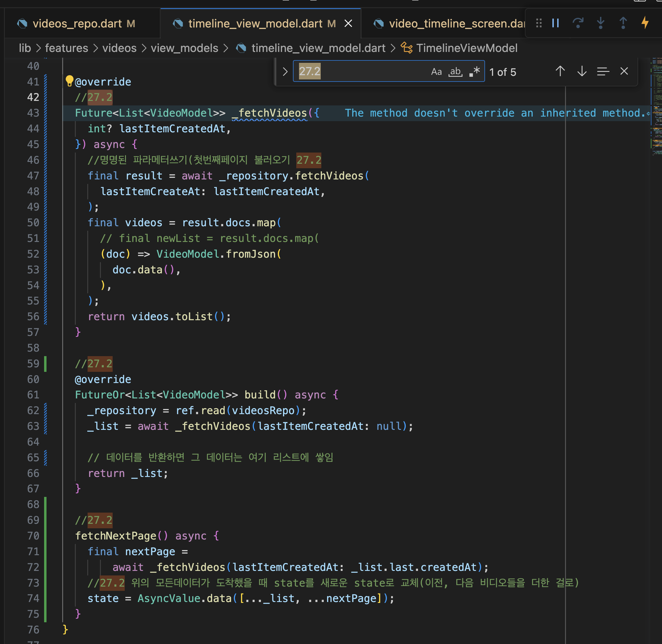Click debug Step Over icon
Image resolution: width=662 pixels, height=644 pixels.
click(x=578, y=23)
